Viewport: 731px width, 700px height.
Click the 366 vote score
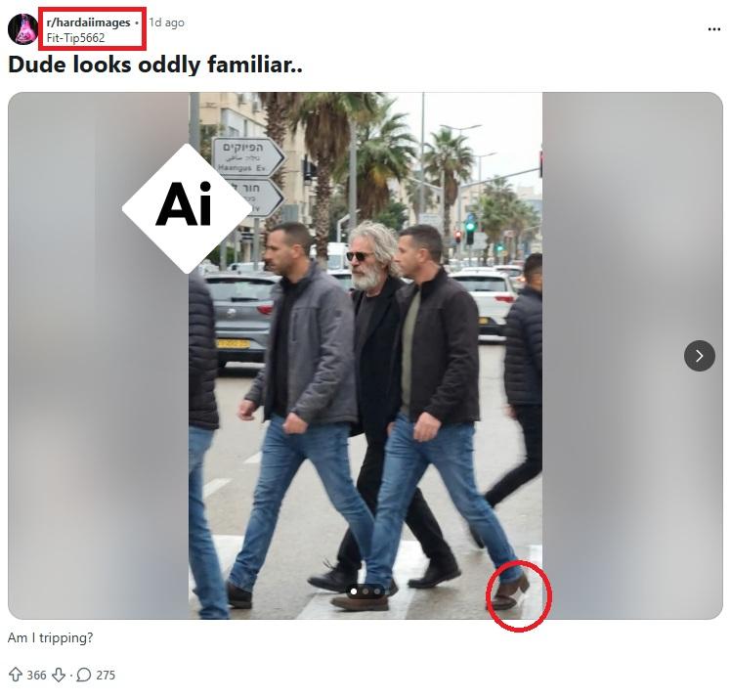click(x=36, y=675)
